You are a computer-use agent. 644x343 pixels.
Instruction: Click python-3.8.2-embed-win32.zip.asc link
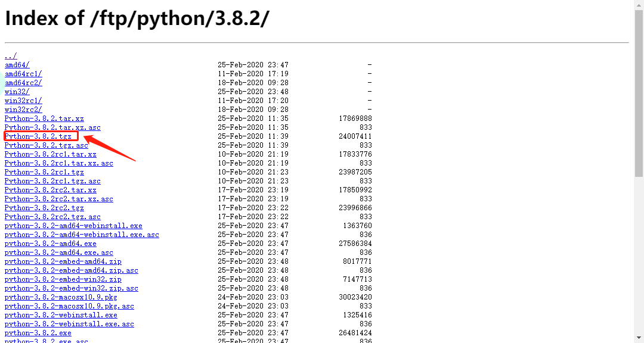coord(72,288)
